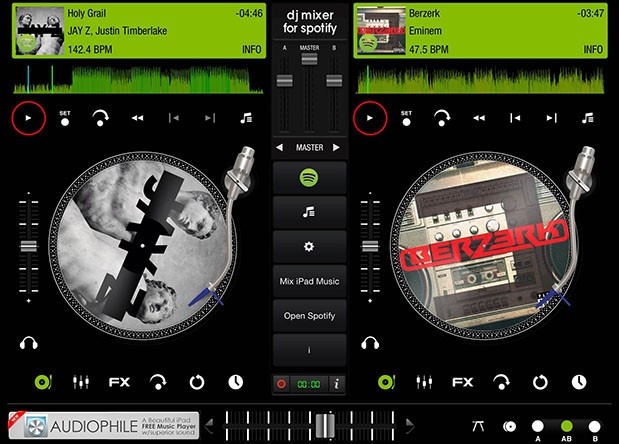The image size is (619, 444).
Task: Click right deck pitch slider handle
Action: click(370, 246)
